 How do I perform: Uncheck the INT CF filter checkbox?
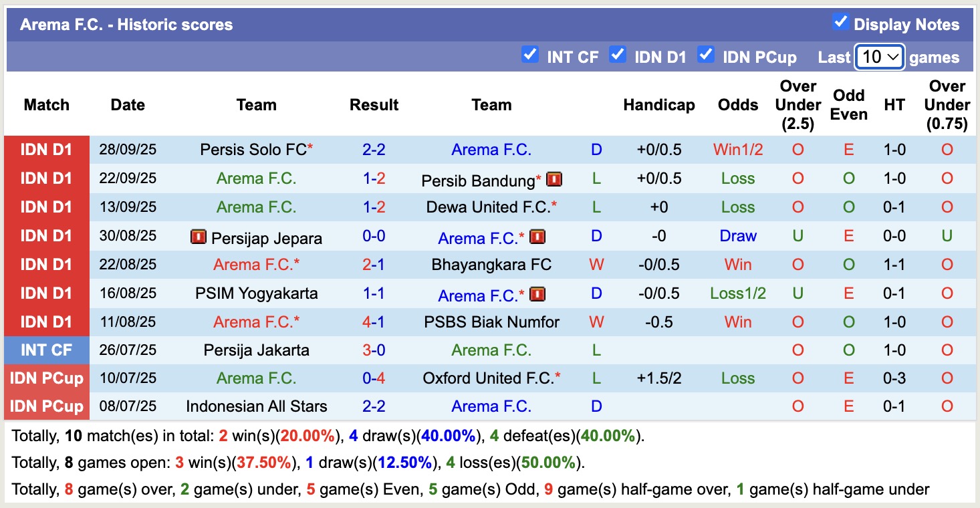tap(530, 55)
